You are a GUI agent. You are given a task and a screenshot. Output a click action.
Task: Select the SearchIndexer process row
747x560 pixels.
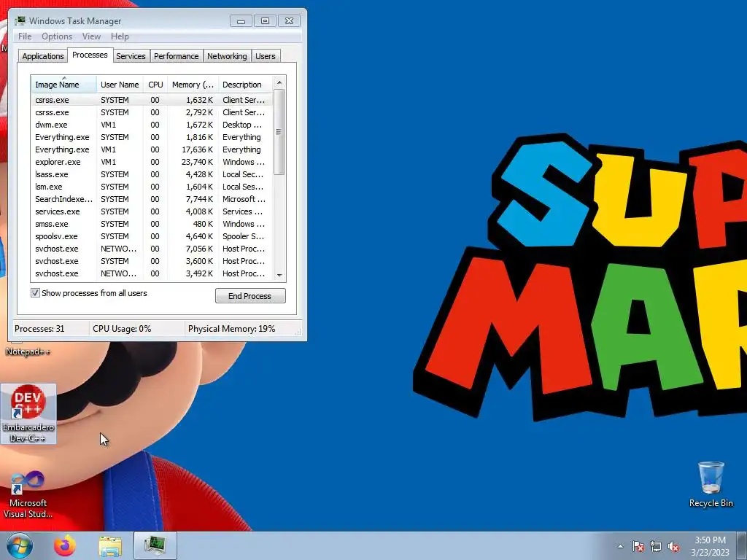tap(152, 199)
